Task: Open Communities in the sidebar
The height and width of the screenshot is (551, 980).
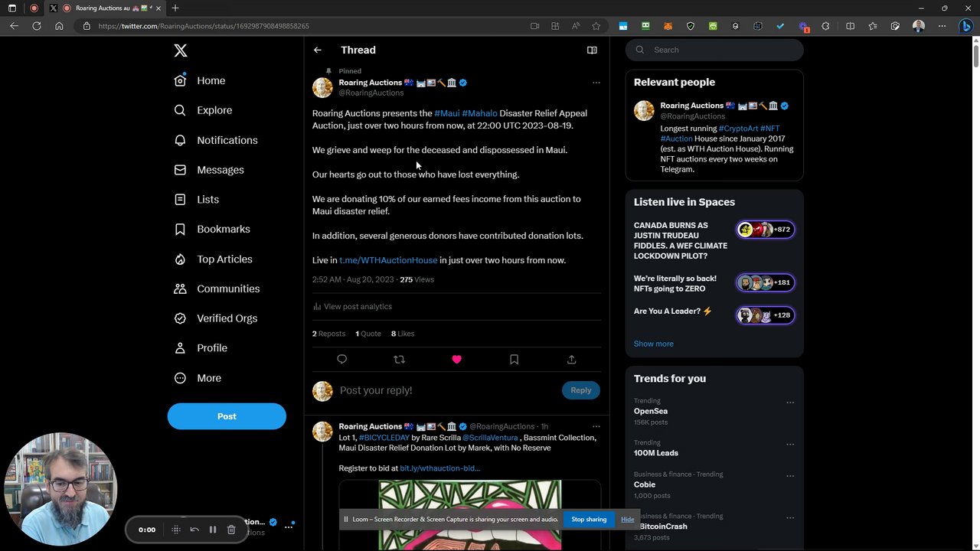Action: (217, 289)
